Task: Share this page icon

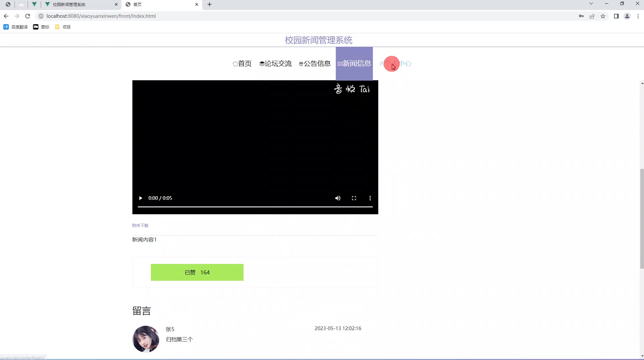Action: tap(592, 16)
